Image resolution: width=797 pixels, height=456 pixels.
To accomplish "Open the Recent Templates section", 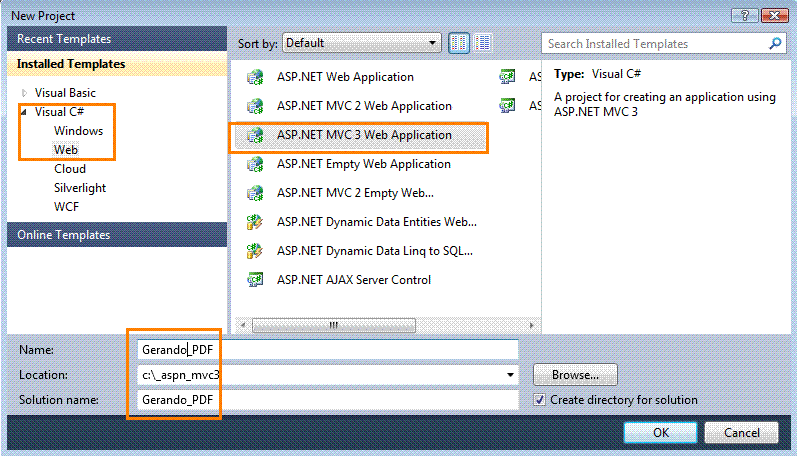I will pyautogui.click(x=117, y=39).
